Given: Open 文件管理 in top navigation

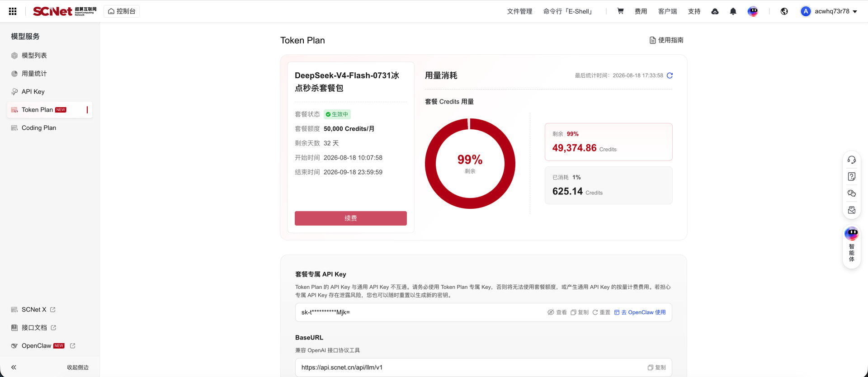Looking at the screenshot, I should tap(519, 11).
